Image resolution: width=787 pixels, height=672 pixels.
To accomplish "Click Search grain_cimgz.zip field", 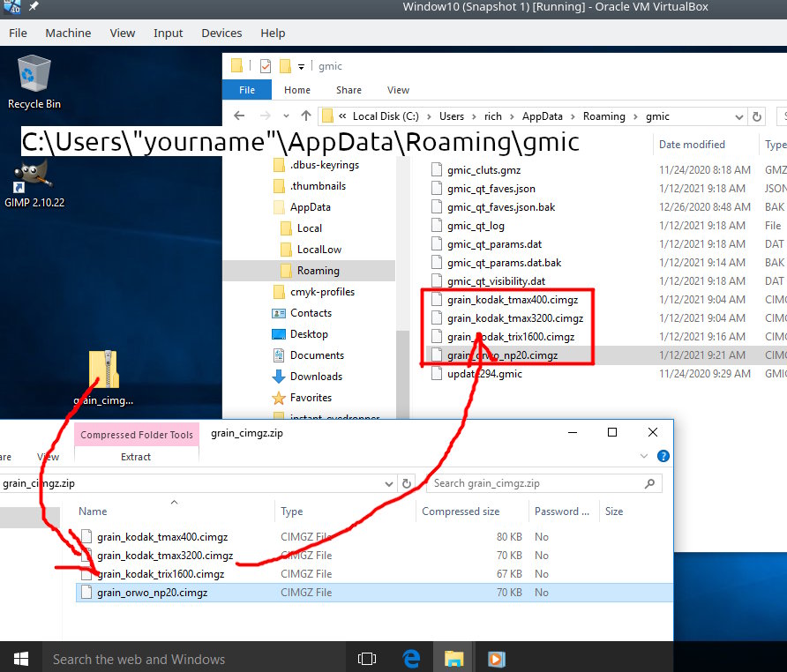I will (x=544, y=484).
